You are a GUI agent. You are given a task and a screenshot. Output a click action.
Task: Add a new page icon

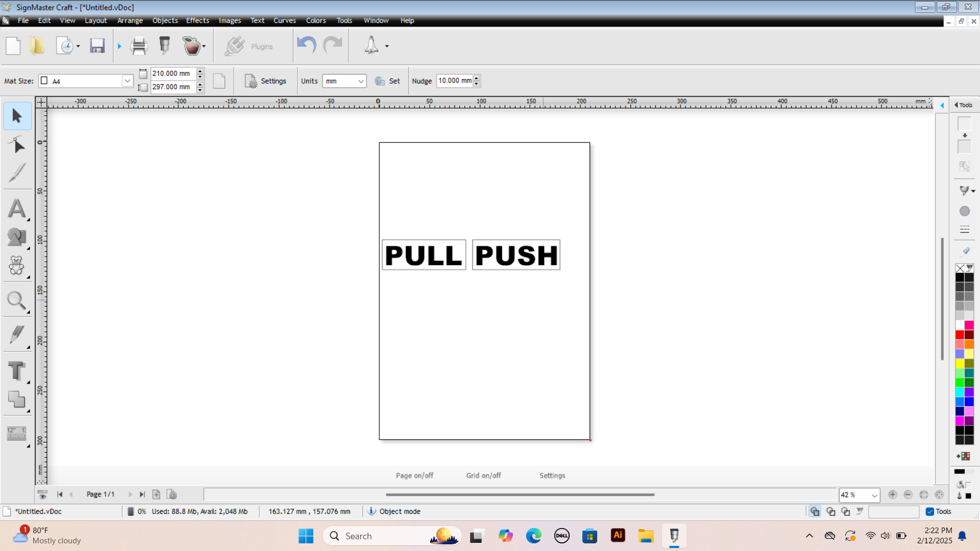pos(156,494)
